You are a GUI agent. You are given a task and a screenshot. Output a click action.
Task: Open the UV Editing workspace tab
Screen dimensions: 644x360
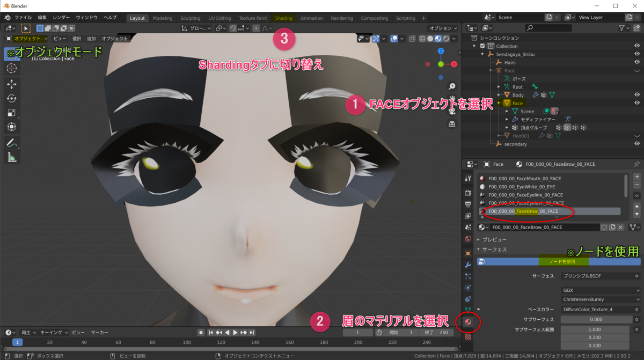pyautogui.click(x=219, y=18)
